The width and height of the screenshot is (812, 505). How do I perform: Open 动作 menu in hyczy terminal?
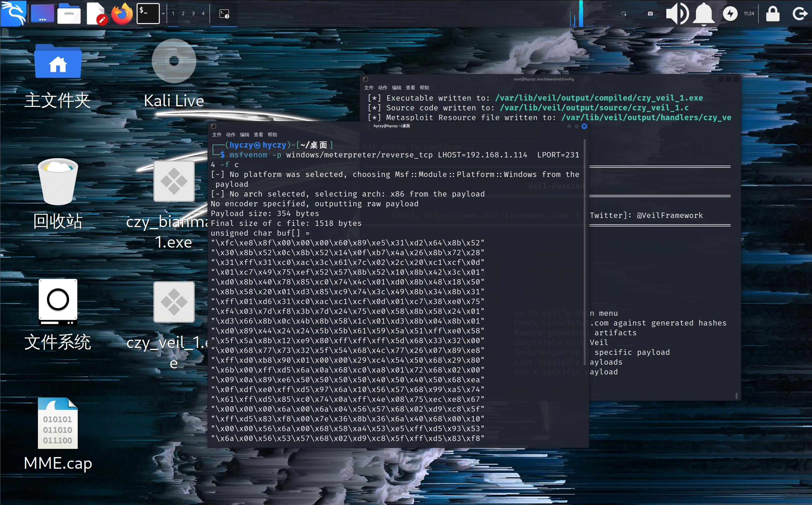[x=231, y=135]
